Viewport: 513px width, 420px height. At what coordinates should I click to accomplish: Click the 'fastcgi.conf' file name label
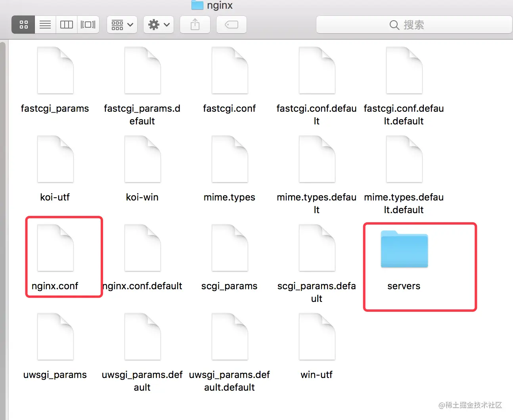point(229,108)
